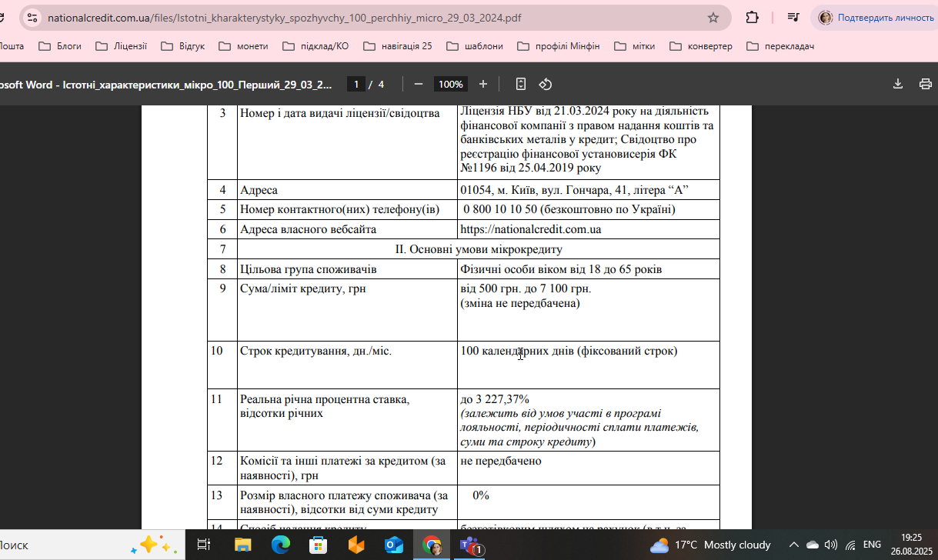The height and width of the screenshot is (560, 938).
Task: Open the network Wi-Fi tray icon
Action: [x=850, y=545]
